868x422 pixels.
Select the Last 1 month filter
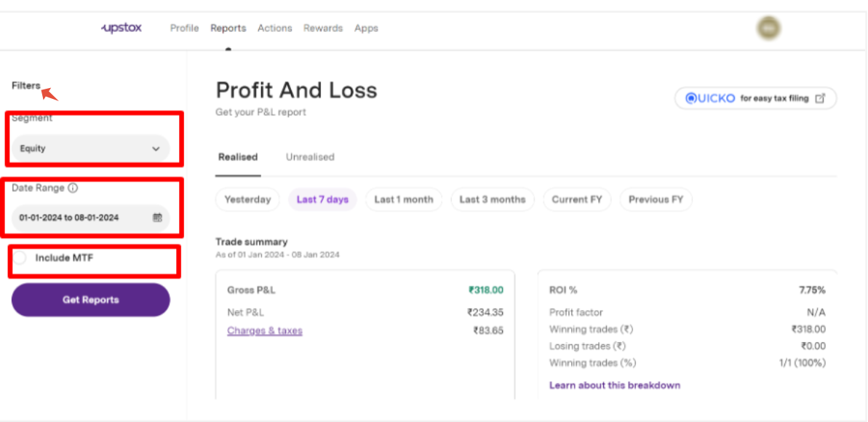pos(404,200)
